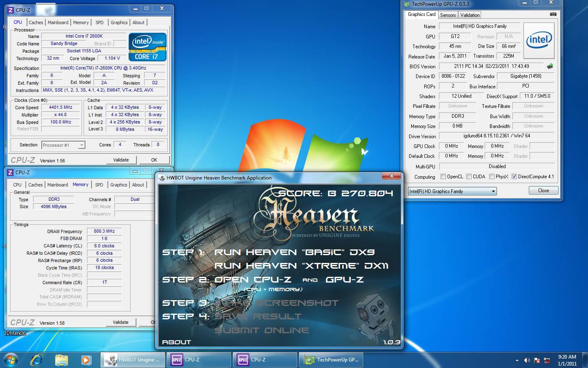Click Validate in CPU-Z version 1.56 window
588x368 pixels.
pyautogui.click(x=120, y=160)
